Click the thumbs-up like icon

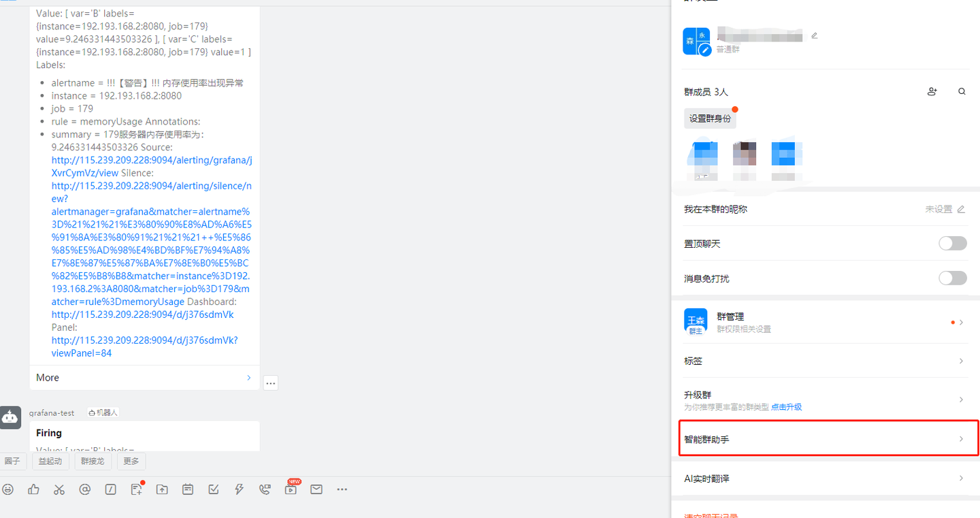pos(33,489)
